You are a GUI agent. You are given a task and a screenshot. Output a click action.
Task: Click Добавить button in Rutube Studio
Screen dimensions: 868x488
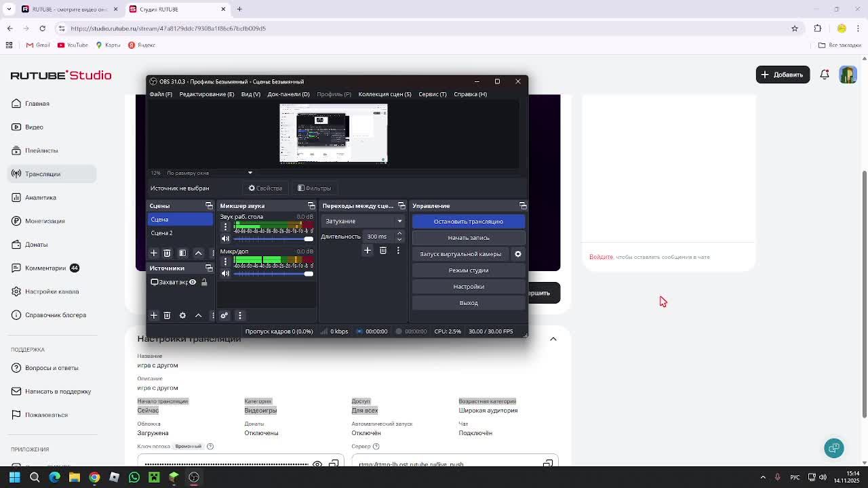(783, 75)
